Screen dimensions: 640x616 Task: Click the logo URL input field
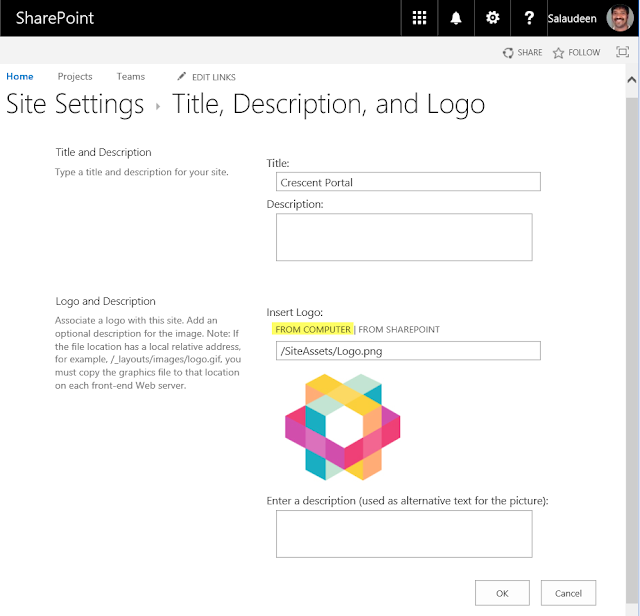pyautogui.click(x=408, y=351)
